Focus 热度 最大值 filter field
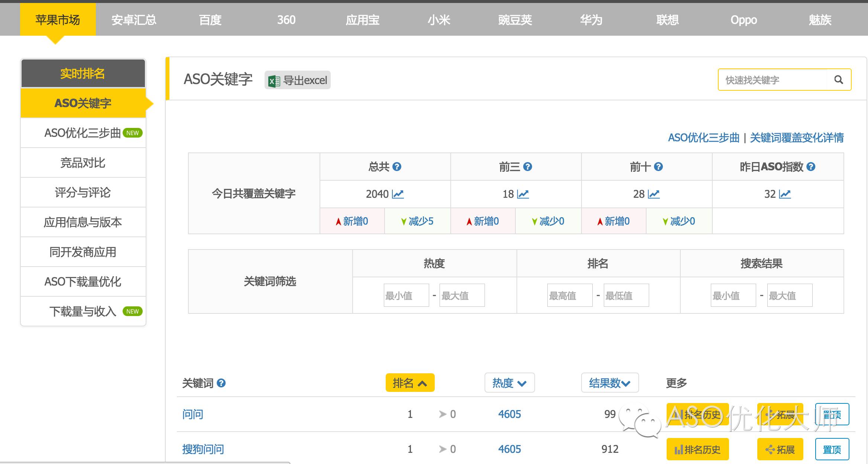Viewport: 868px width, 464px height. click(x=462, y=295)
